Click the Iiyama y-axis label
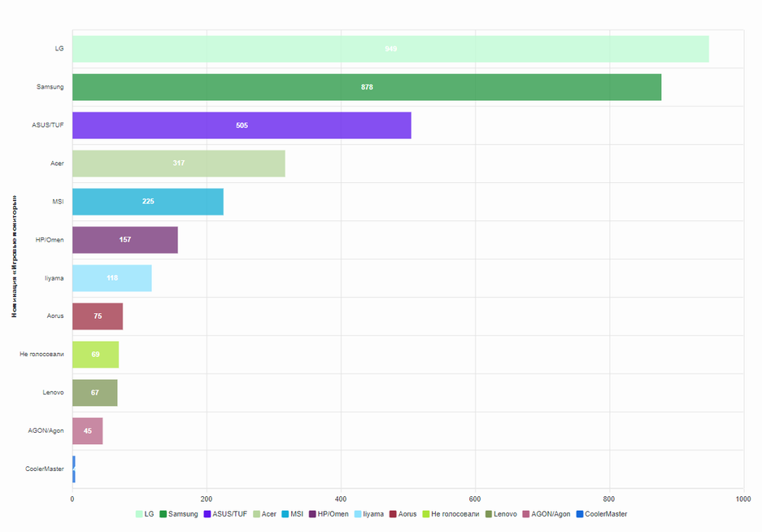762x532 pixels. tap(54, 278)
